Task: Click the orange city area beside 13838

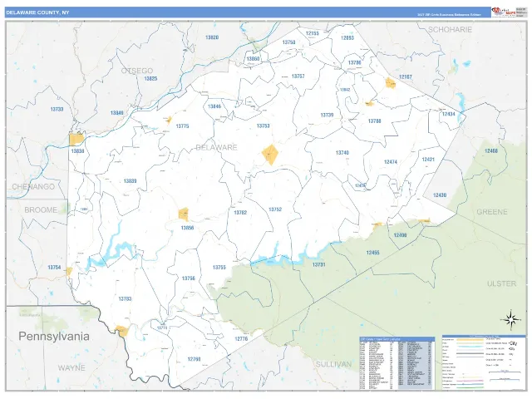Action: pos(76,140)
